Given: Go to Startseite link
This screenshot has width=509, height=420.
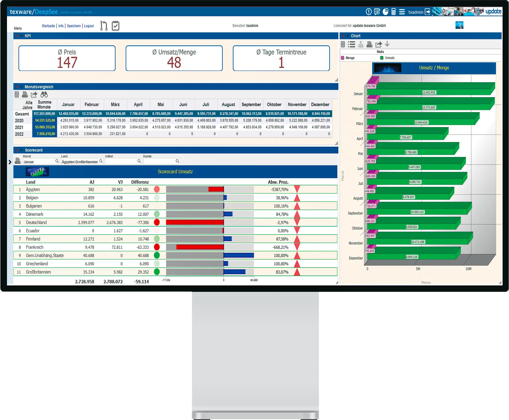Looking at the screenshot, I should (x=48, y=26).
